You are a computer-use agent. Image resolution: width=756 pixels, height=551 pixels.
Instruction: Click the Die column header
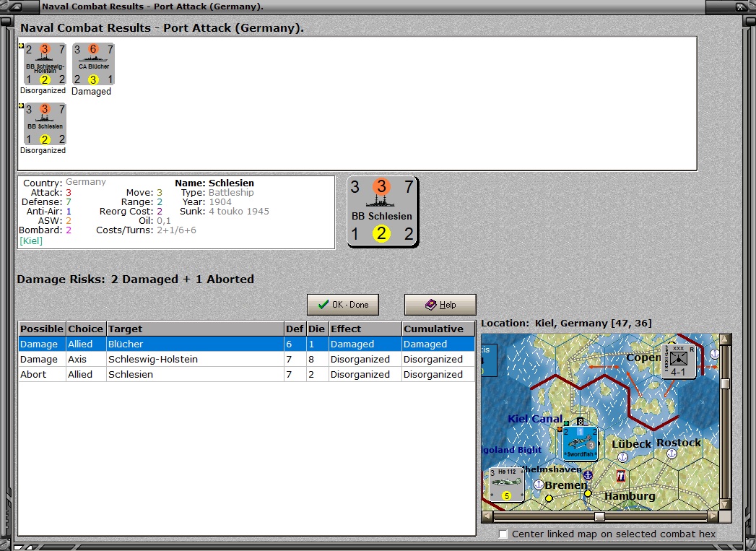tap(317, 329)
